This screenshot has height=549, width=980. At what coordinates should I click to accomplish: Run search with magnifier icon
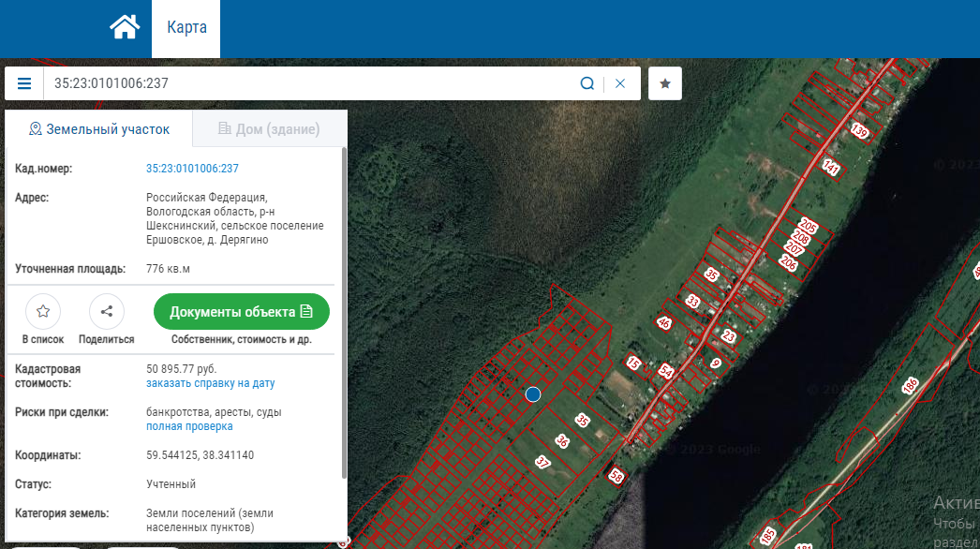coord(587,83)
